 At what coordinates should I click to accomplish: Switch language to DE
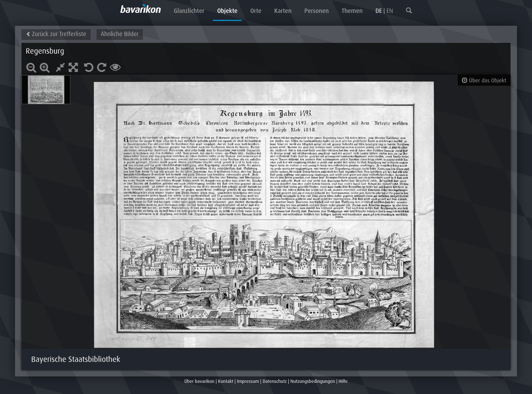coord(378,11)
